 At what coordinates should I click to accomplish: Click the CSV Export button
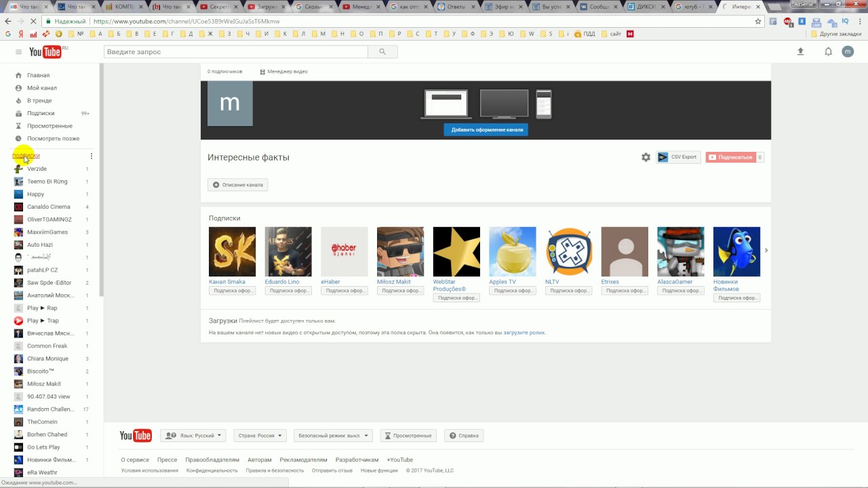pyautogui.click(x=678, y=157)
